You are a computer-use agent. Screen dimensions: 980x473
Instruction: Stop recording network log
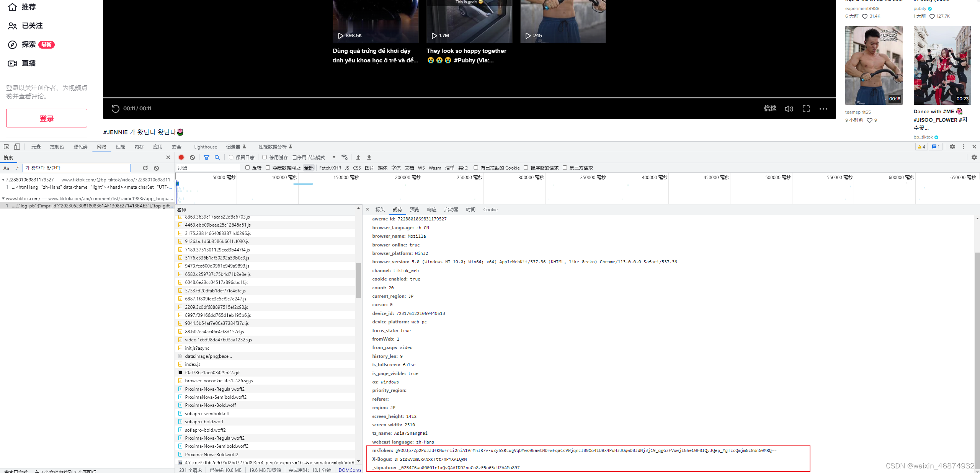click(181, 157)
